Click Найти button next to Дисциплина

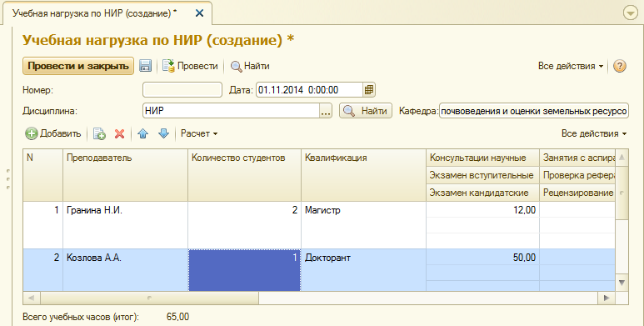366,111
